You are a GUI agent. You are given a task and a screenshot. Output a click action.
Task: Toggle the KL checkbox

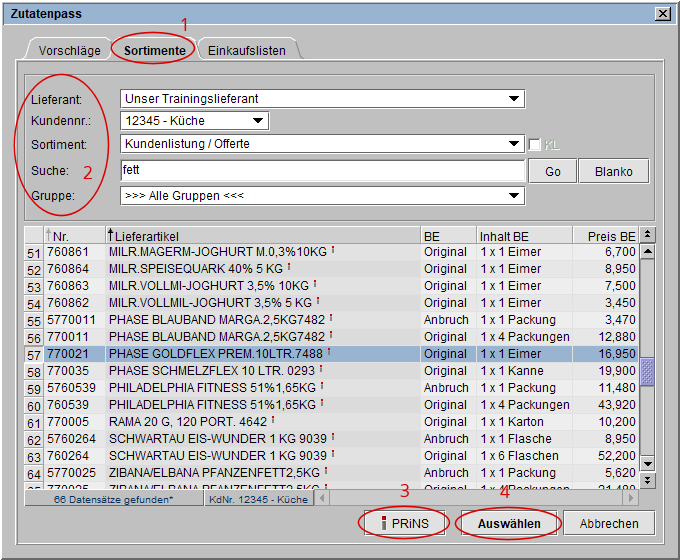click(535, 144)
